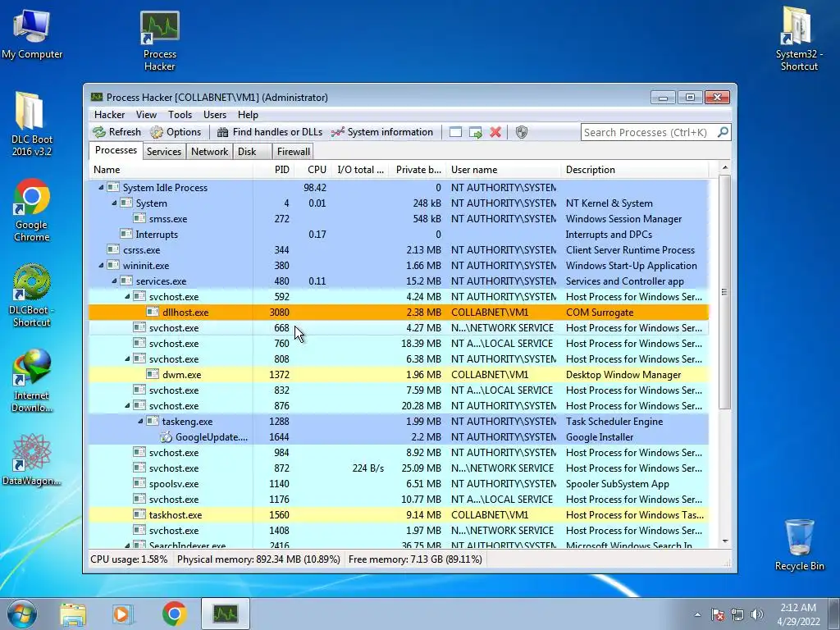
Task: Select the spoolsv.exe process row
Action: click(399, 484)
